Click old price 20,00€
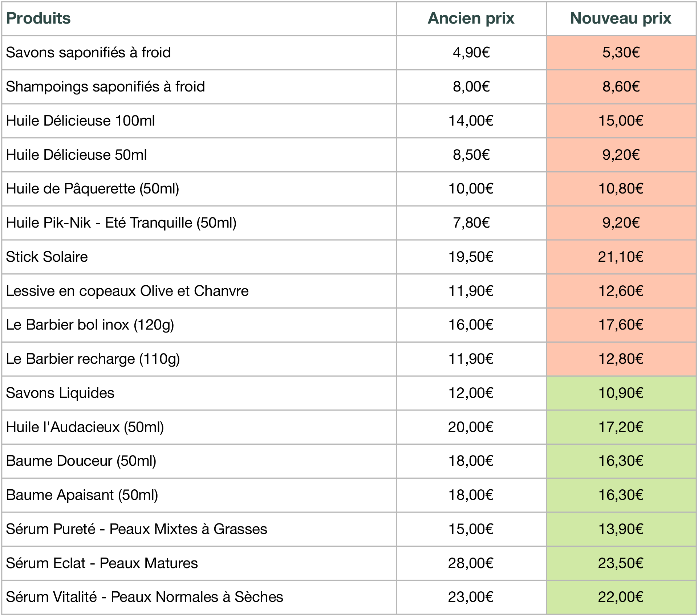 pos(471,427)
